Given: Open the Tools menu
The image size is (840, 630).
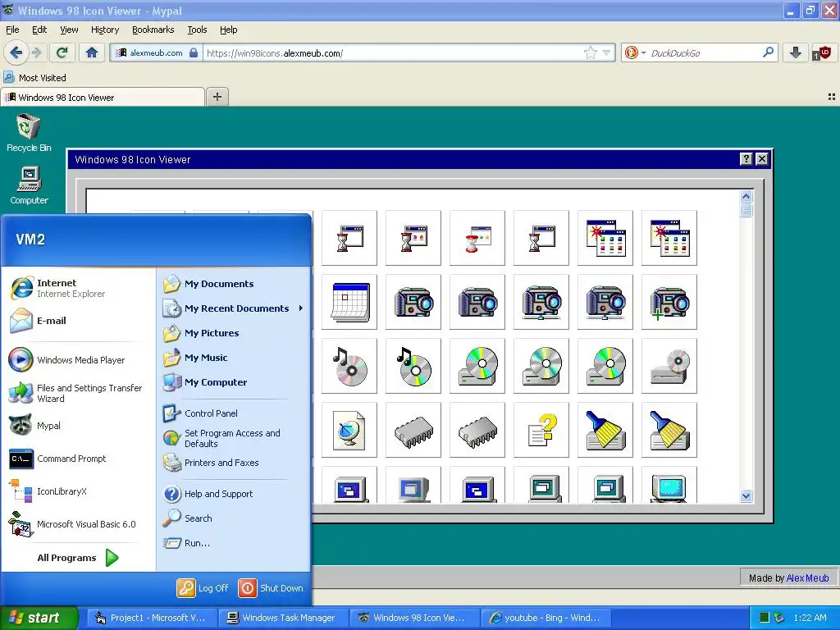Looking at the screenshot, I should (x=197, y=30).
